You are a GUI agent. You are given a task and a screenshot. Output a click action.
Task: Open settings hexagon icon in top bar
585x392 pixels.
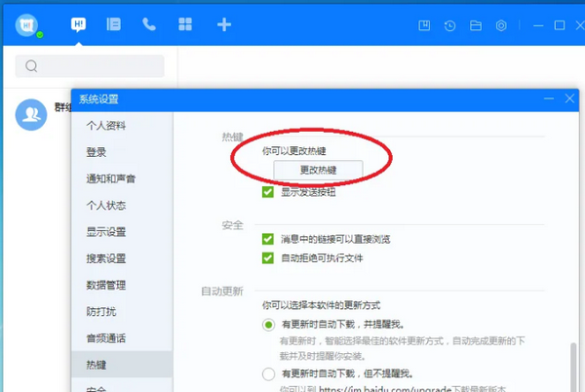click(x=502, y=25)
